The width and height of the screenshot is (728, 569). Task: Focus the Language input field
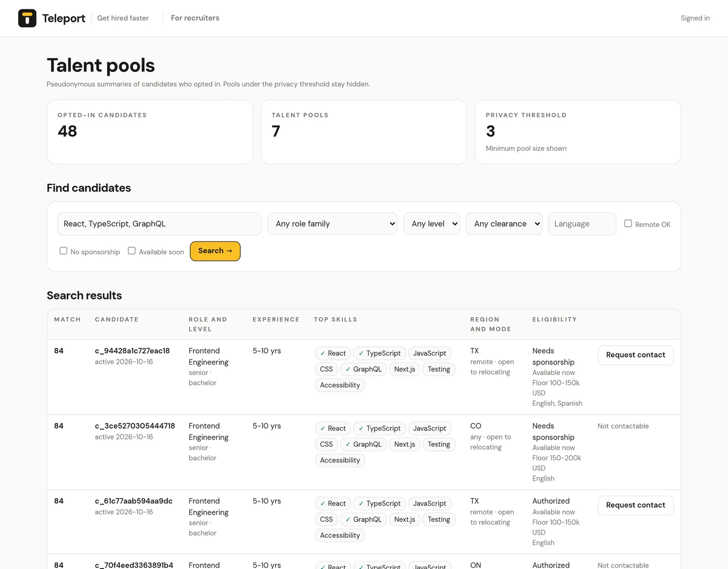(582, 224)
